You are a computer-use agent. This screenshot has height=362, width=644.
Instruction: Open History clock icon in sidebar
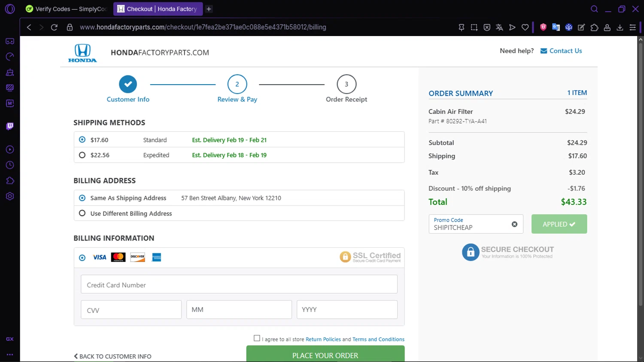pos(10,165)
